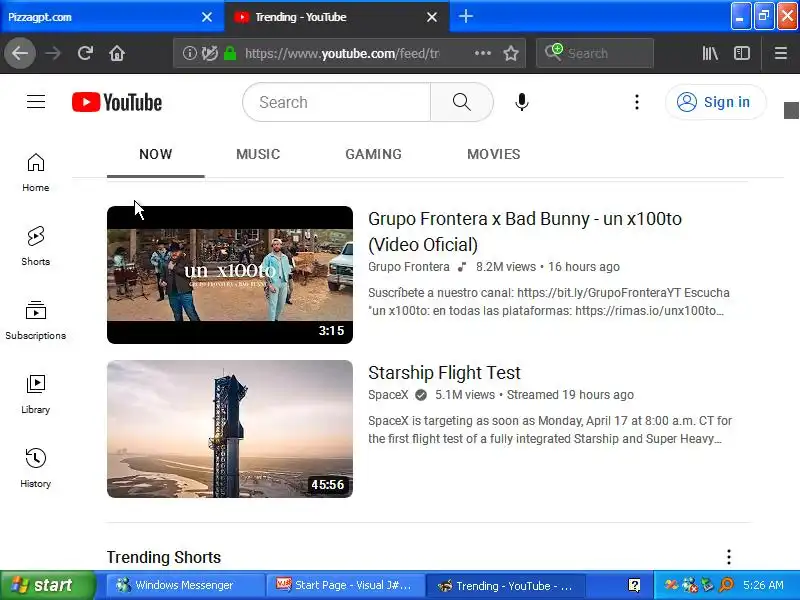Screen dimensions: 800x600
Task: Open Subscriptions in the sidebar
Action: [36, 320]
